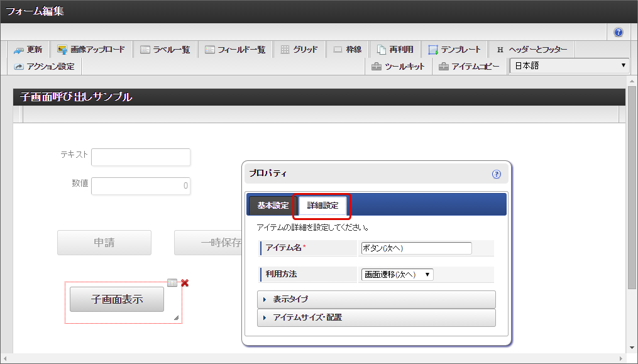The height and width of the screenshot is (364, 638).
Task: Open the ラベル一覧 label list
Action: pos(165,50)
